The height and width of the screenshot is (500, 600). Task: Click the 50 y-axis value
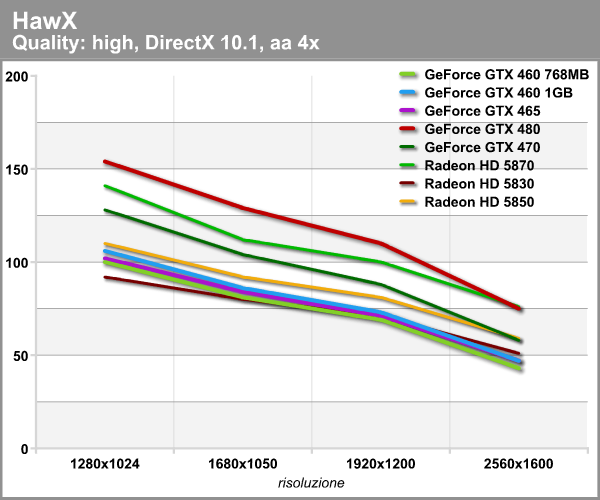21,356
